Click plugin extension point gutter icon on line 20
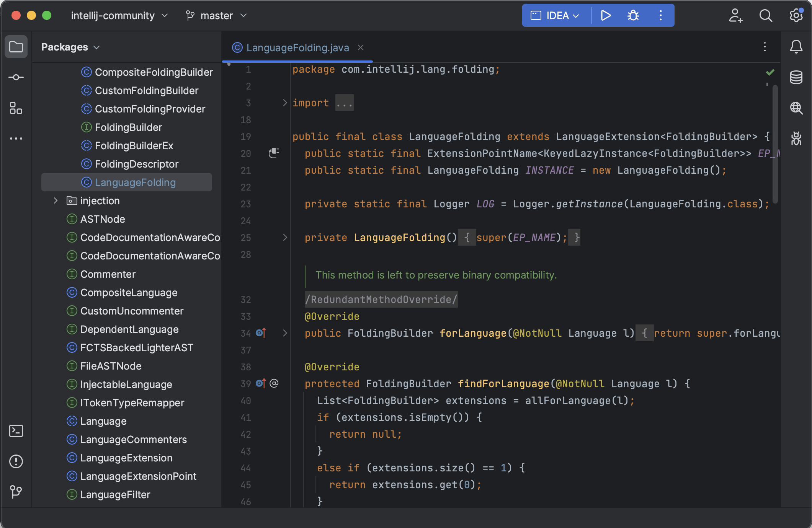812x528 pixels. (274, 153)
